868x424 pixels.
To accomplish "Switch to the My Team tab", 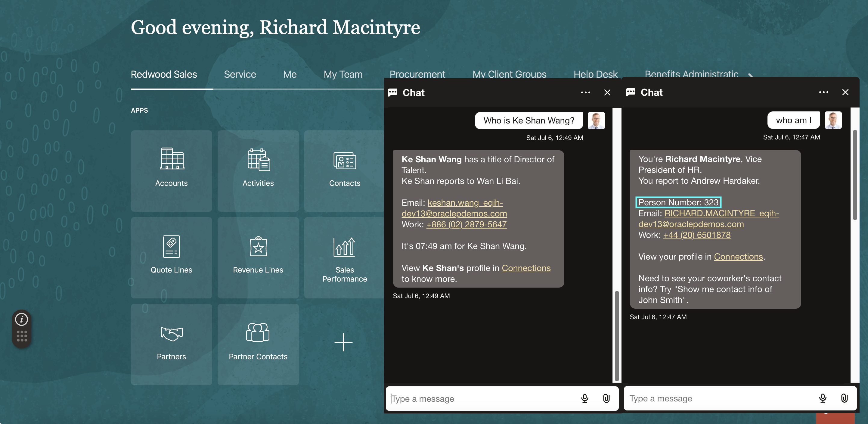I will pyautogui.click(x=343, y=74).
